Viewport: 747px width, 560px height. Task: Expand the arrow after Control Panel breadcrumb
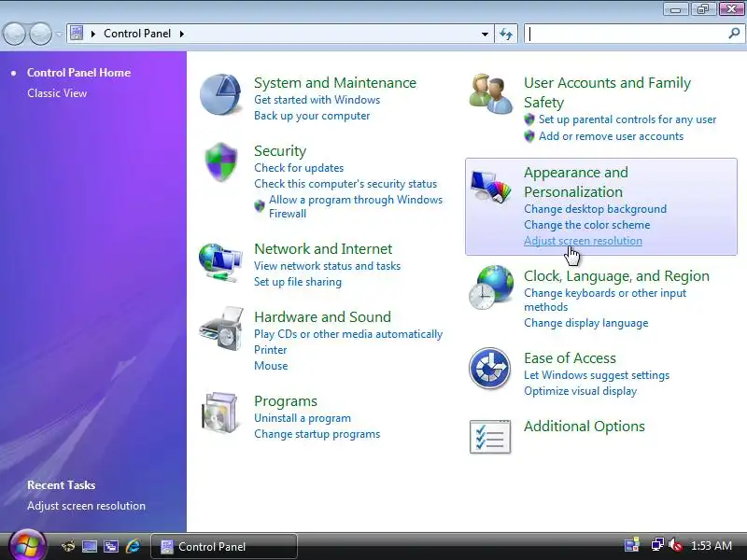[x=181, y=34]
